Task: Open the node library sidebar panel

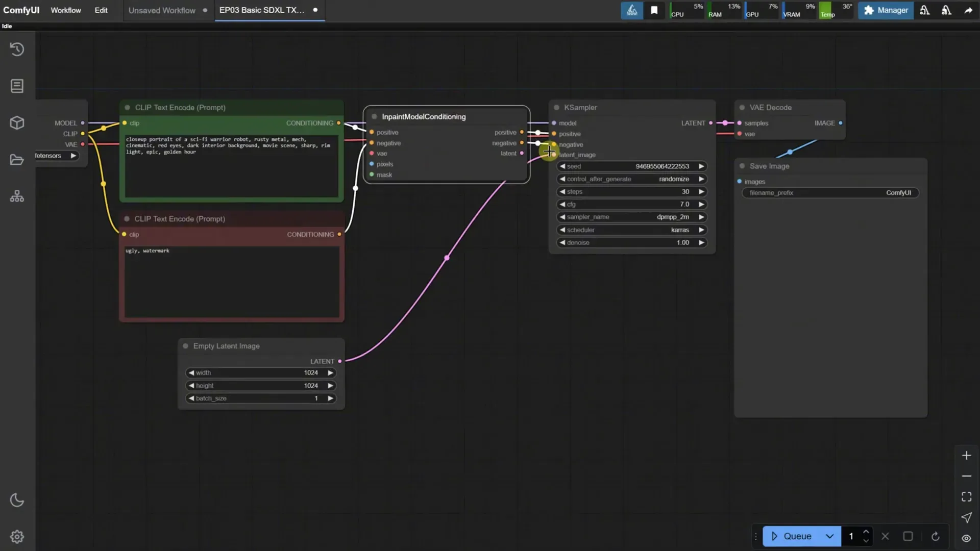Action: [17, 86]
